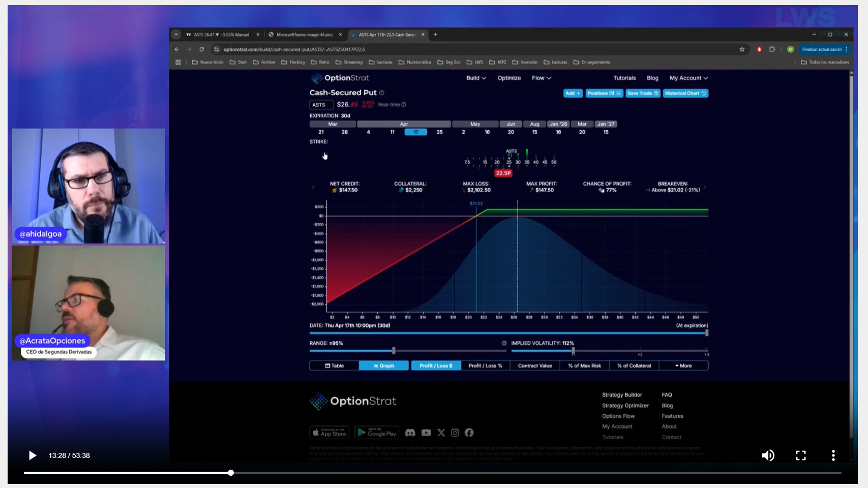Click the Range ±95% slider handle

[x=394, y=351]
